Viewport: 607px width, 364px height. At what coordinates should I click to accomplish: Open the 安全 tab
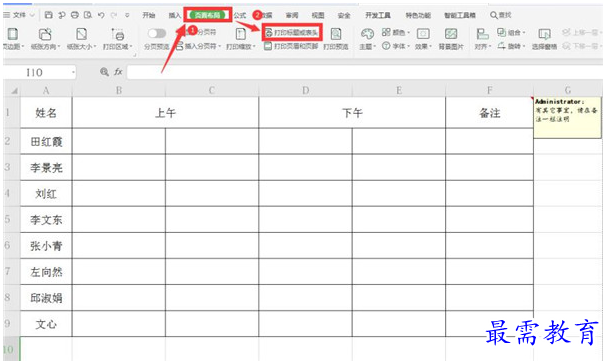pos(344,15)
